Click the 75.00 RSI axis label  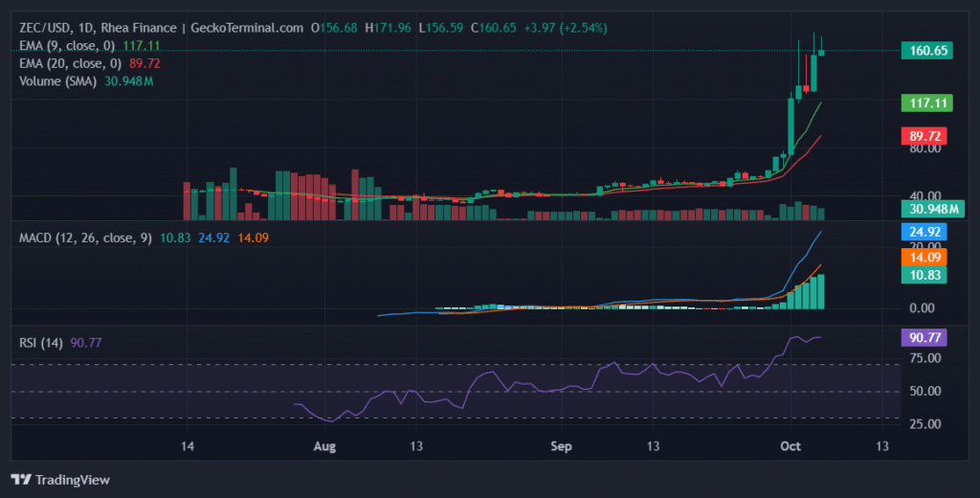click(925, 358)
